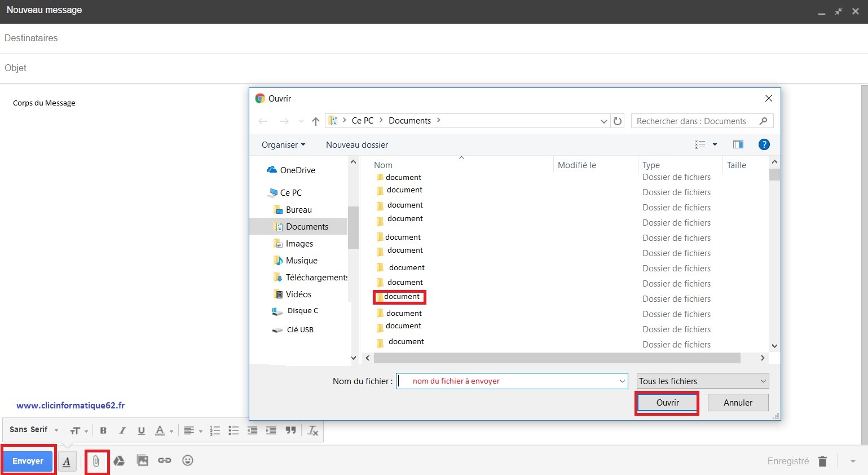Open the Sans Serif font dropdown
This screenshot has width=868, height=475.
click(x=34, y=430)
